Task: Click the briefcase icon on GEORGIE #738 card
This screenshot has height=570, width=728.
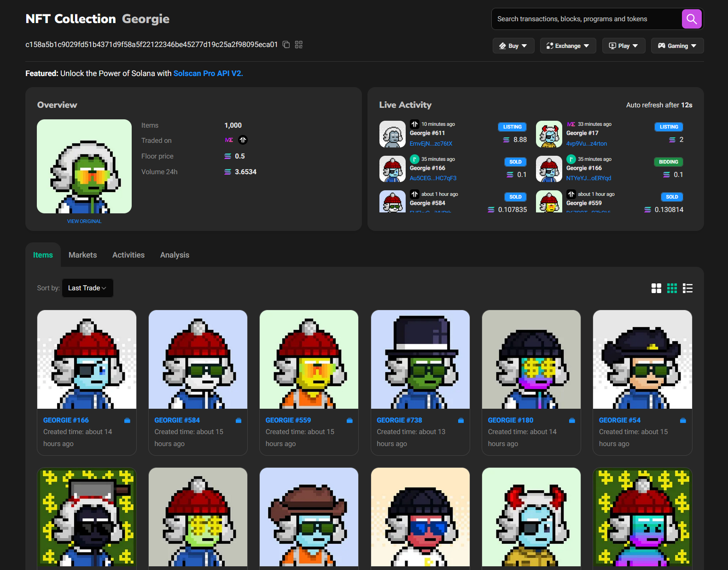Action: (x=461, y=420)
